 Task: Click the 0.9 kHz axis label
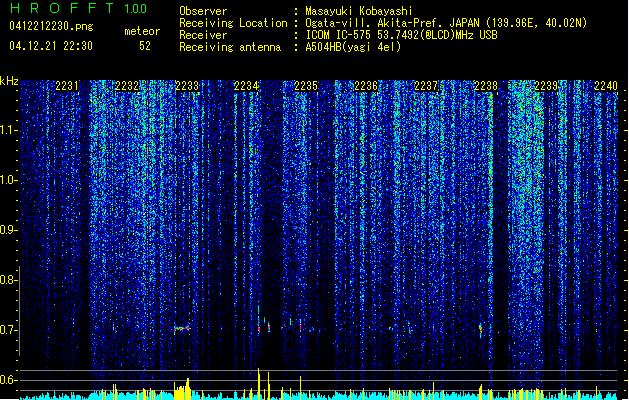click(8, 230)
